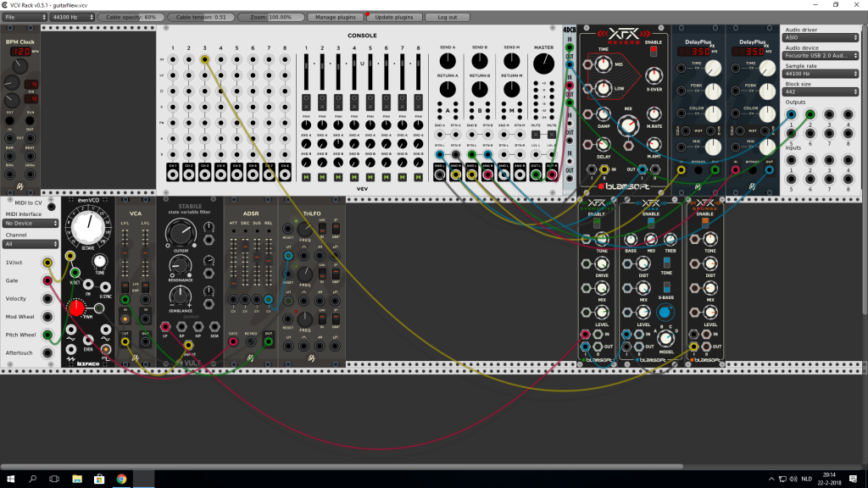Click the Audio Interface output 2 jack
This screenshot has width=868, height=488.
810,114
